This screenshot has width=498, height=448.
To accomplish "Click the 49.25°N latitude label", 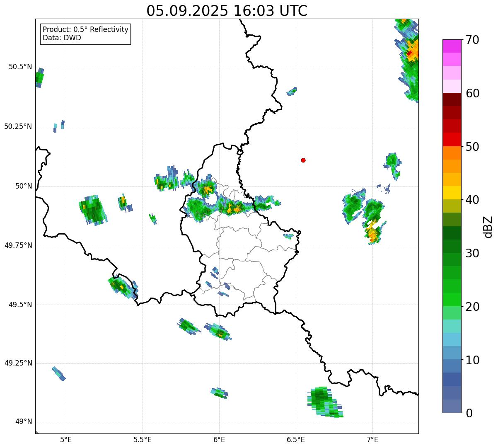I will point(18,363).
